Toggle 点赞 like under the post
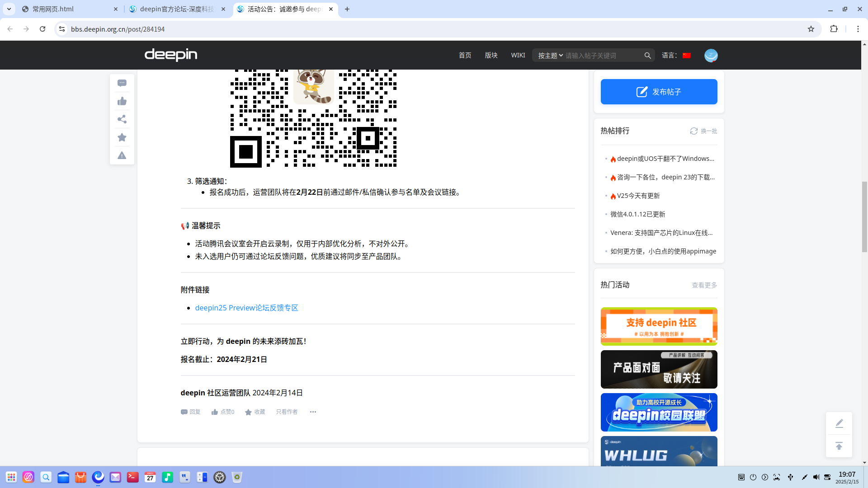This screenshot has height=488, width=868. point(223,412)
